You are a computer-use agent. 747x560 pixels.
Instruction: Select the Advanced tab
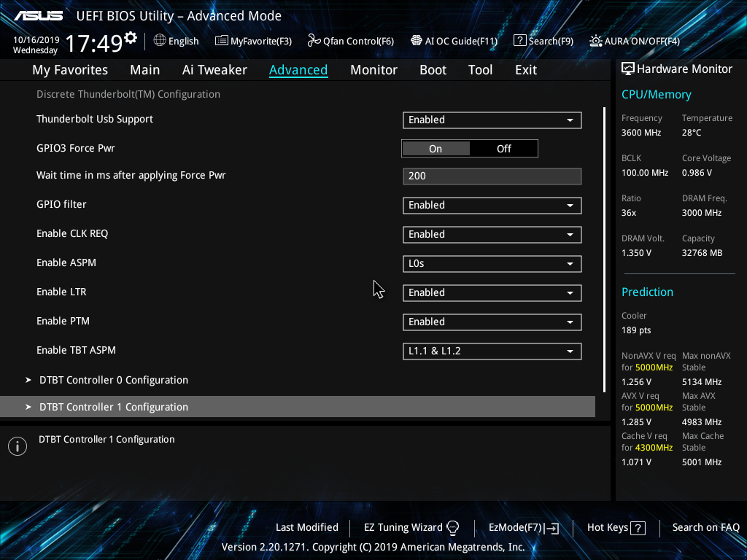298,70
